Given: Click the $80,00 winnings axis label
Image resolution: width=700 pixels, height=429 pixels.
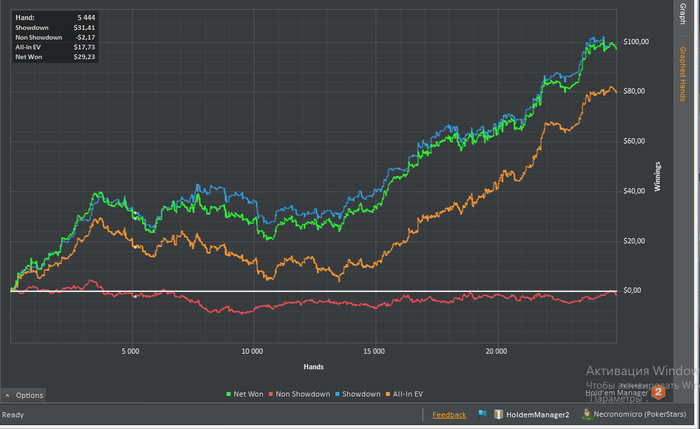Looking at the screenshot, I should point(634,91).
